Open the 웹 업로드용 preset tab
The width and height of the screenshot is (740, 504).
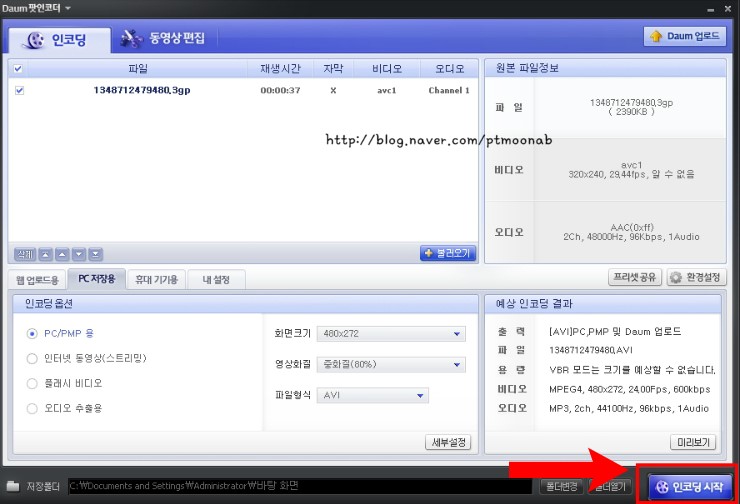[37, 280]
